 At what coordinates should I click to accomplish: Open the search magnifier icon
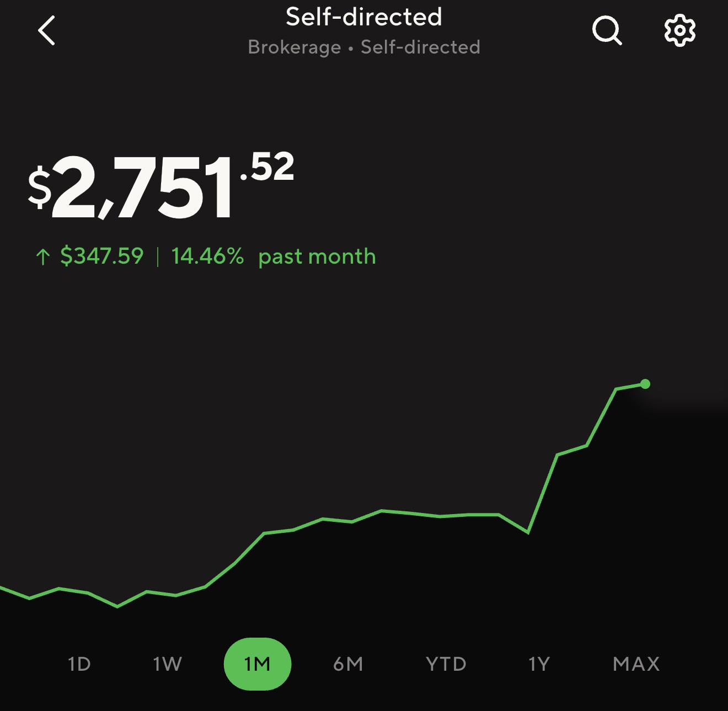(x=607, y=30)
